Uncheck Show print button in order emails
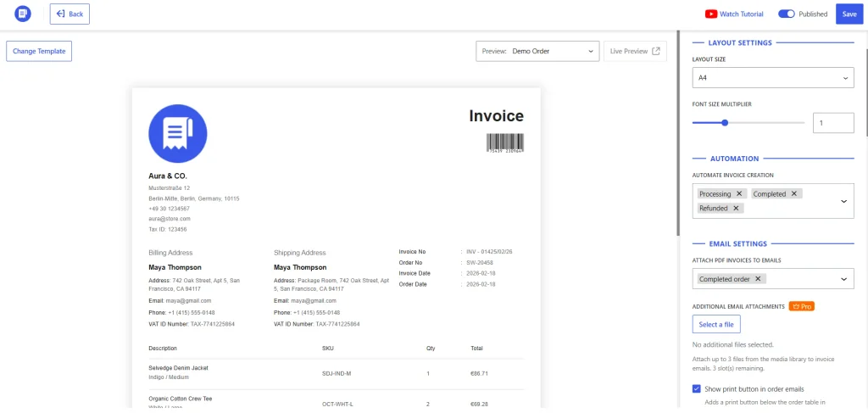868x413 pixels. click(x=697, y=389)
